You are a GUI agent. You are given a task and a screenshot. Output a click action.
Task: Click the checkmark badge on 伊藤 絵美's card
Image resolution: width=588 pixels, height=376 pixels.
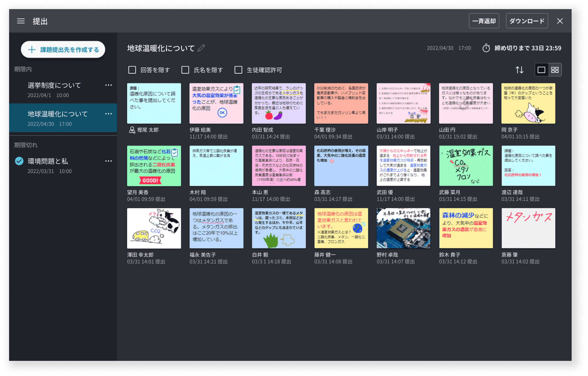tap(237, 90)
